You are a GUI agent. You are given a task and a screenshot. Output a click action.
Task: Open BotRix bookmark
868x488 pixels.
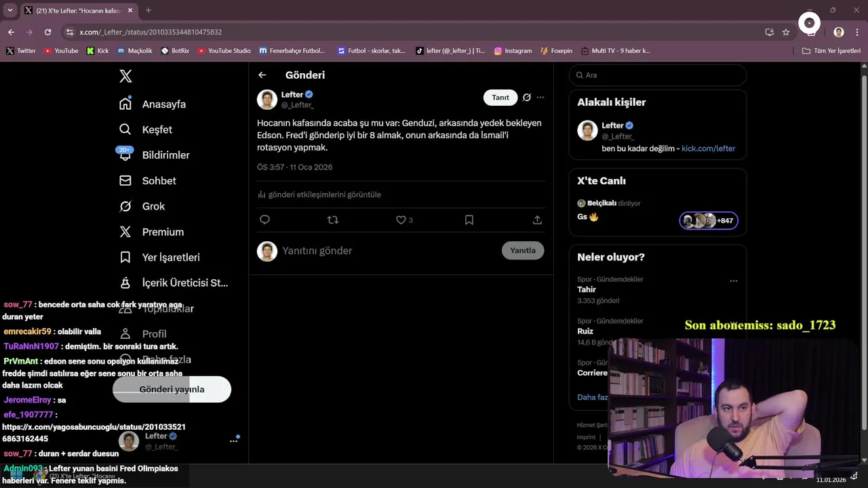tap(175, 51)
